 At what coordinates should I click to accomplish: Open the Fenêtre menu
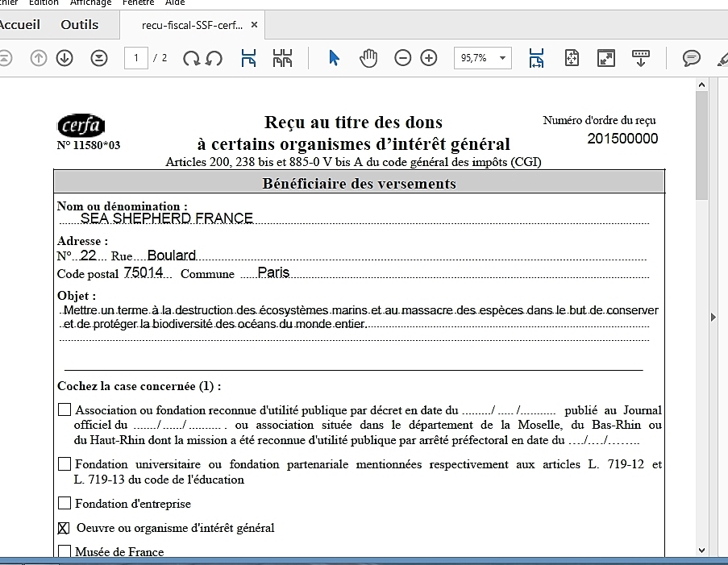pyautogui.click(x=138, y=3)
